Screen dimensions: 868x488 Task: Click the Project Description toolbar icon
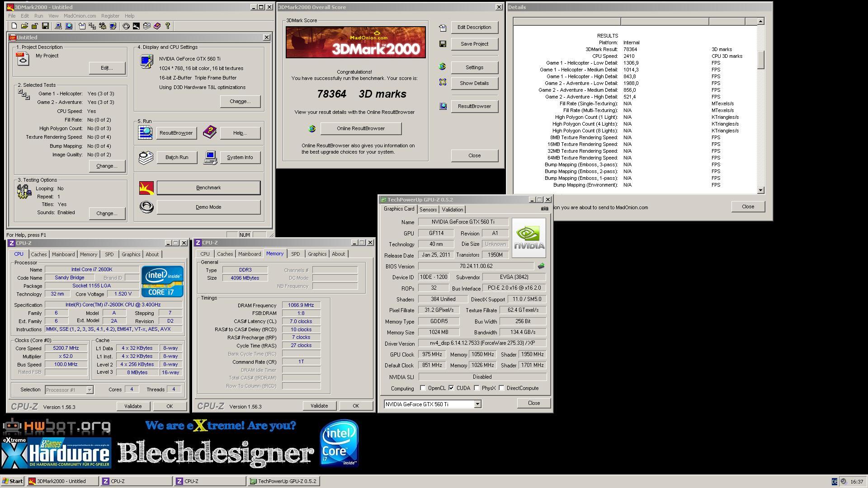[x=82, y=26]
